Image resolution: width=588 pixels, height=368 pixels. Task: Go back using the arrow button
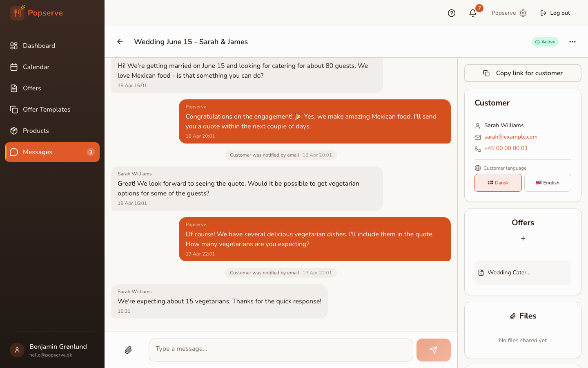pos(120,42)
